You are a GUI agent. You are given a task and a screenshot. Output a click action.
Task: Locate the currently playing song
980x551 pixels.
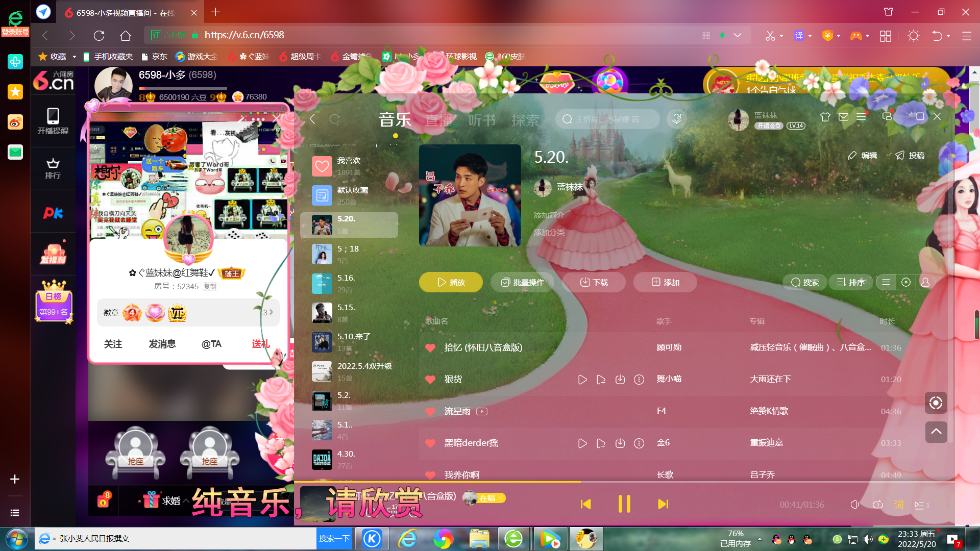coord(936,403)
